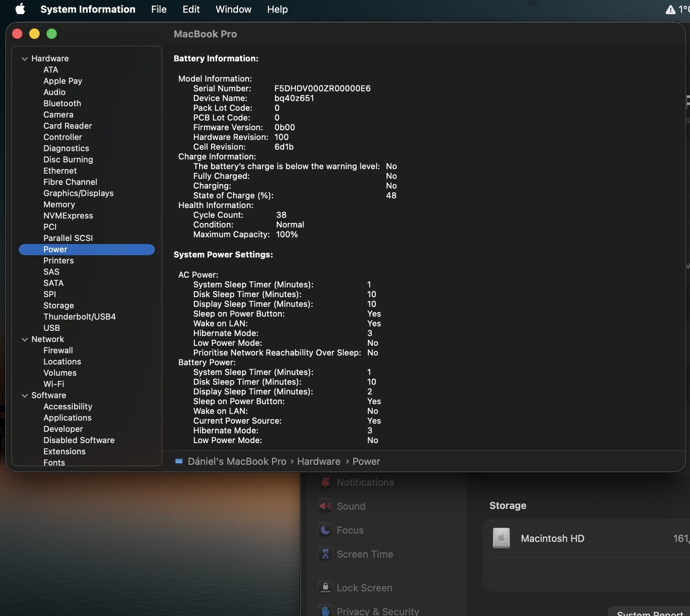Select Accessibility in the sidebar
This screenshot has height=616, width=690.
68,407
